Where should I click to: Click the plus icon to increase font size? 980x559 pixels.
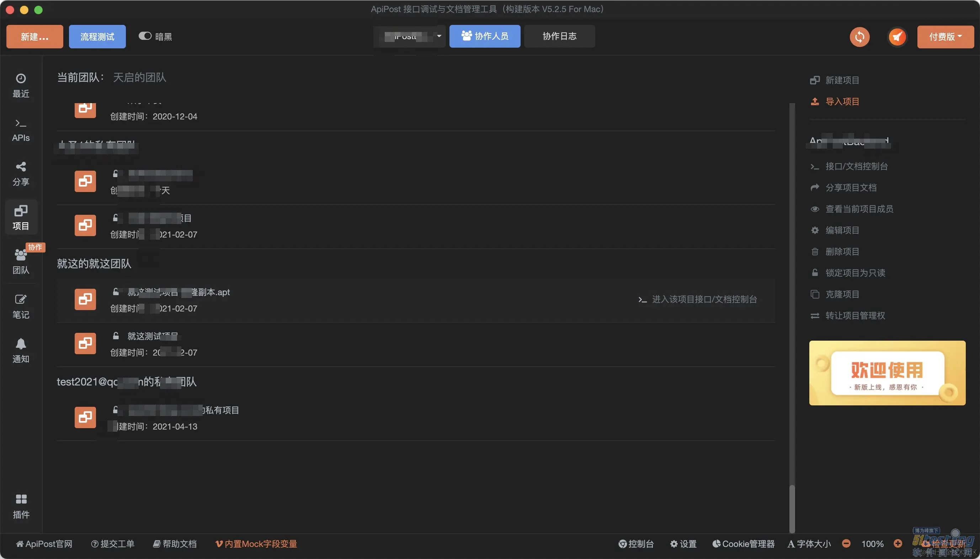(x=898, y=543)
